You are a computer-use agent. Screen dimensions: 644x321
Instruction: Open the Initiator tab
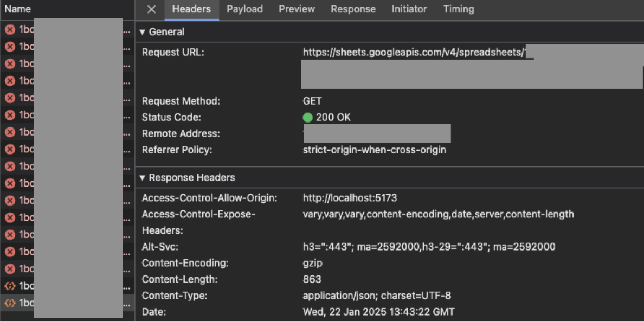pos(409,9)
